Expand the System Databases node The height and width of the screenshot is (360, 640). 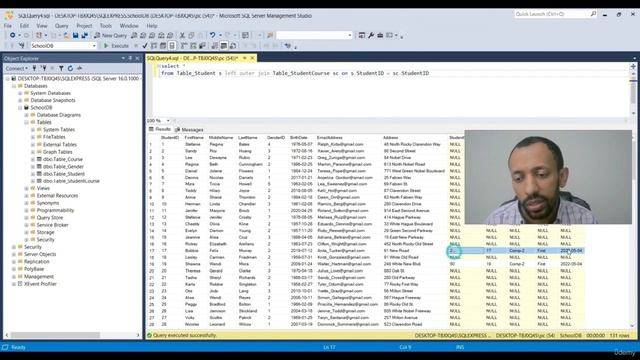click(20, 93)
